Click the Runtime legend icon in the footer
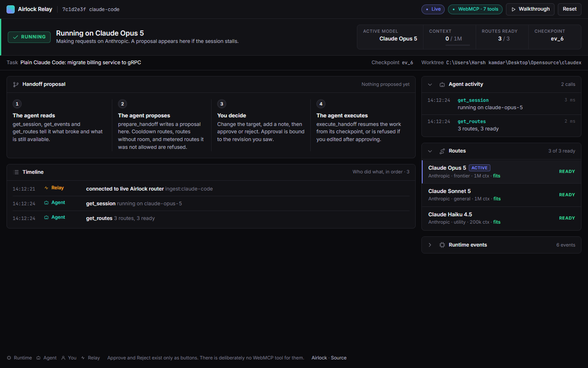This screenshot has width=588, height=368. pyautogui.click(x=9, y=358)
